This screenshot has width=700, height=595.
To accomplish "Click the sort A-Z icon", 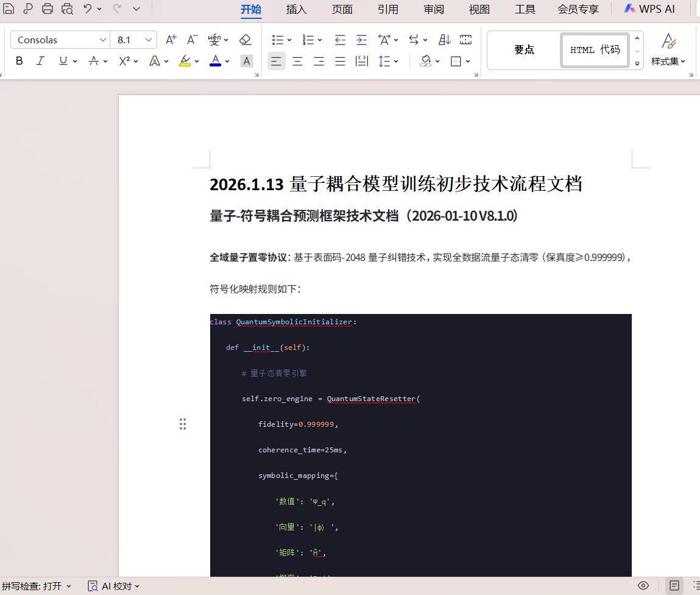I will click(444, 40).
